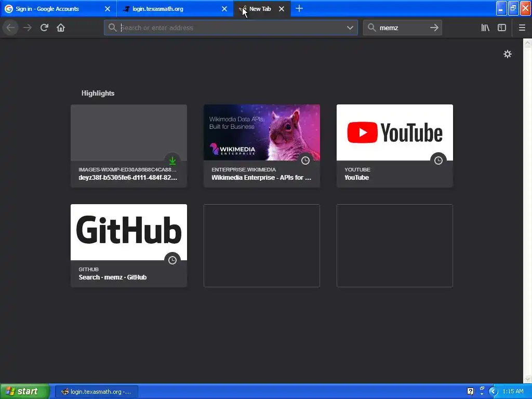
Task: Click the help tray icon in taskbar
Action: tap(470, 391)
